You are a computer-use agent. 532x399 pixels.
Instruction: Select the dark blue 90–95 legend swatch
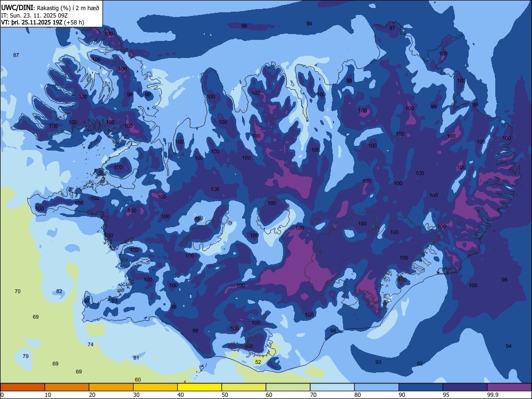pos(421,387)
